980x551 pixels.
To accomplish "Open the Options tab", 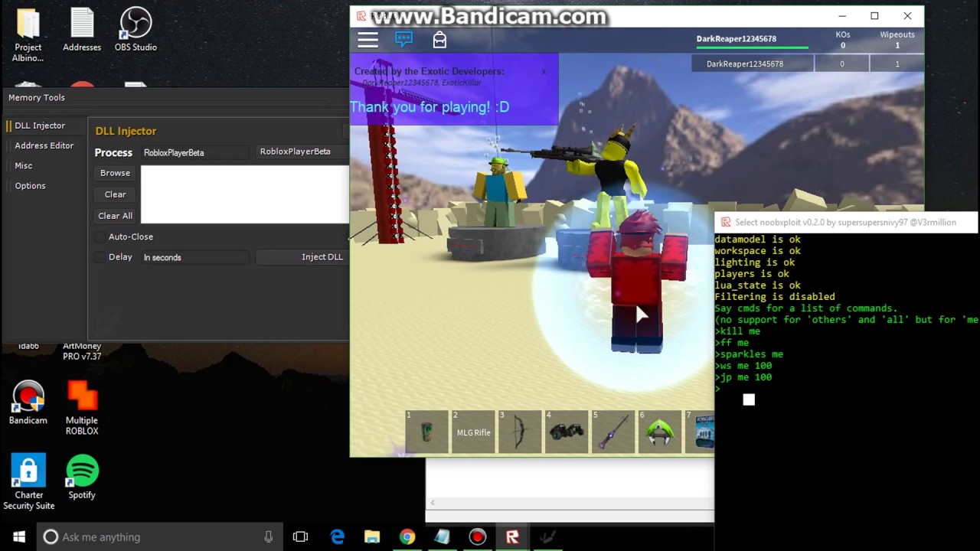I will (30, 185).
